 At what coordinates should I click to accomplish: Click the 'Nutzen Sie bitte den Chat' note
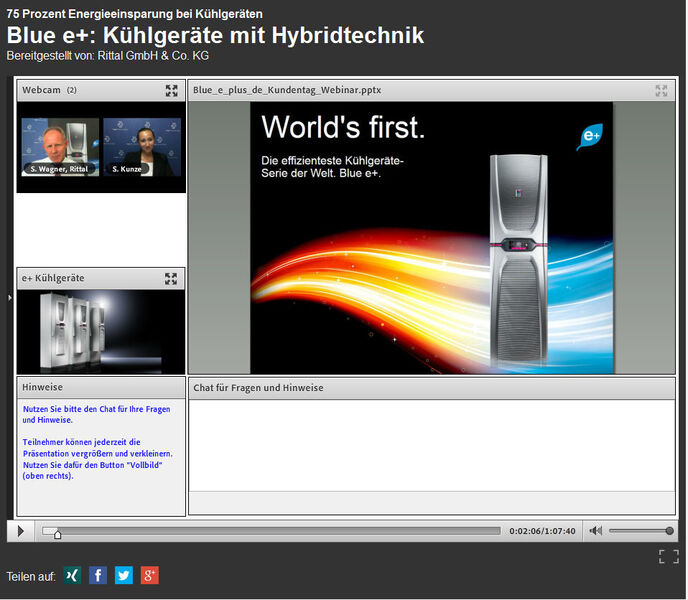[x=96, y=414]
